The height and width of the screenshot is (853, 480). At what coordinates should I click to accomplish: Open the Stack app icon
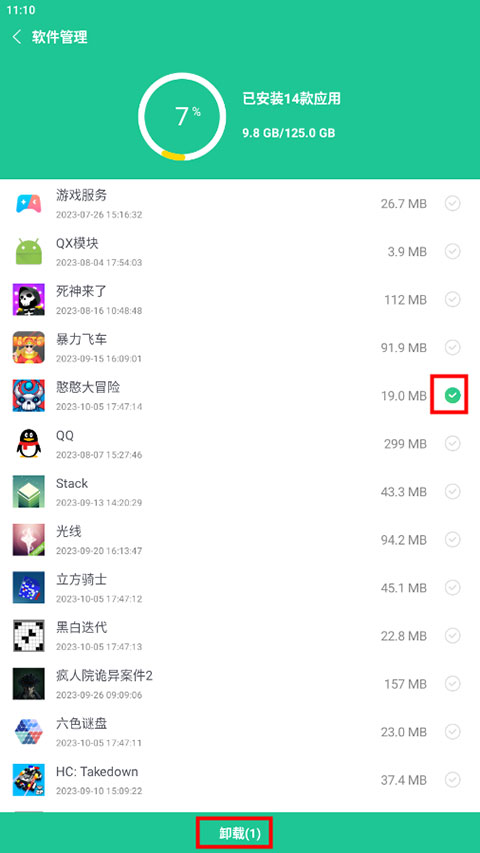click(28, 492)
